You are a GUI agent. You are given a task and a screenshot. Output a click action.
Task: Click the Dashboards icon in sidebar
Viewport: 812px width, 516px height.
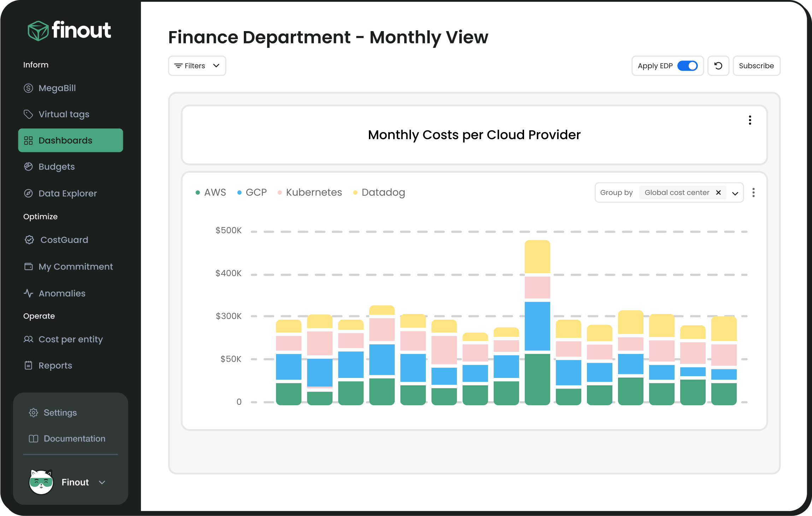[x=28, y=140]
